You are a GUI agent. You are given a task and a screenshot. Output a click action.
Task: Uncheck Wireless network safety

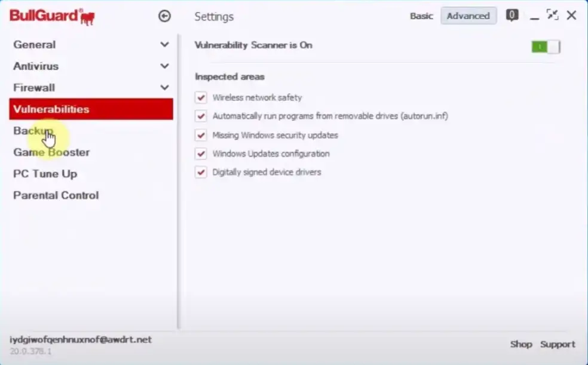coord(201,97)
